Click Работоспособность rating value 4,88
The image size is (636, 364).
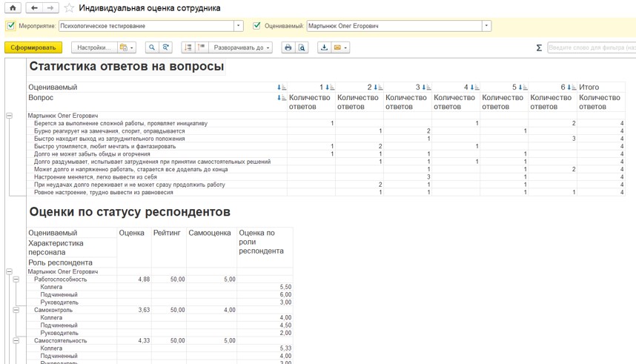tap(144, 279)
